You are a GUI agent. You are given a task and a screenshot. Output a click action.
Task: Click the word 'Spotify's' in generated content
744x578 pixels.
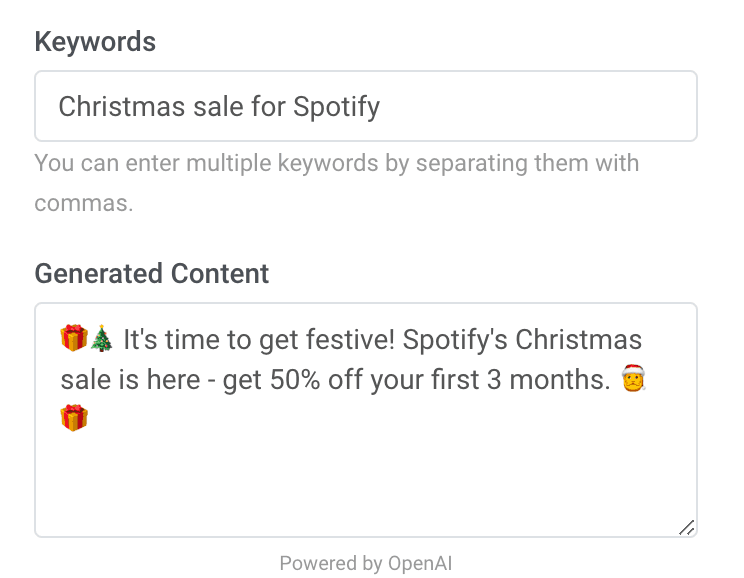click(455, 340)
